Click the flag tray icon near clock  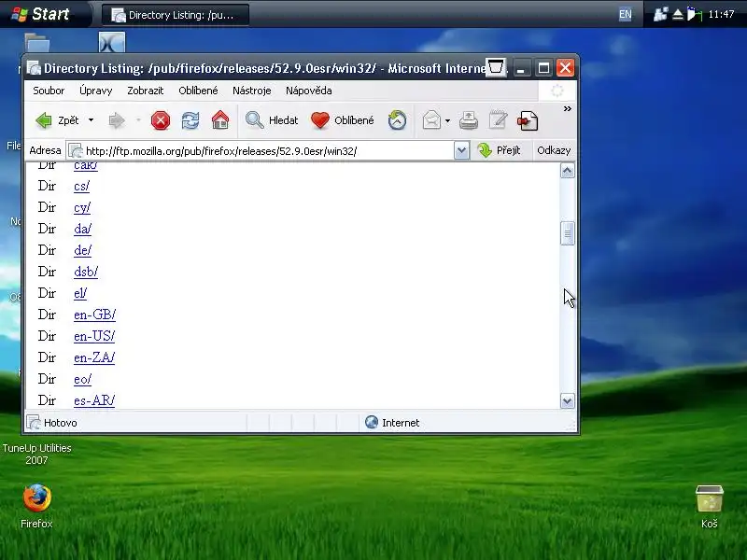point(694,14)
